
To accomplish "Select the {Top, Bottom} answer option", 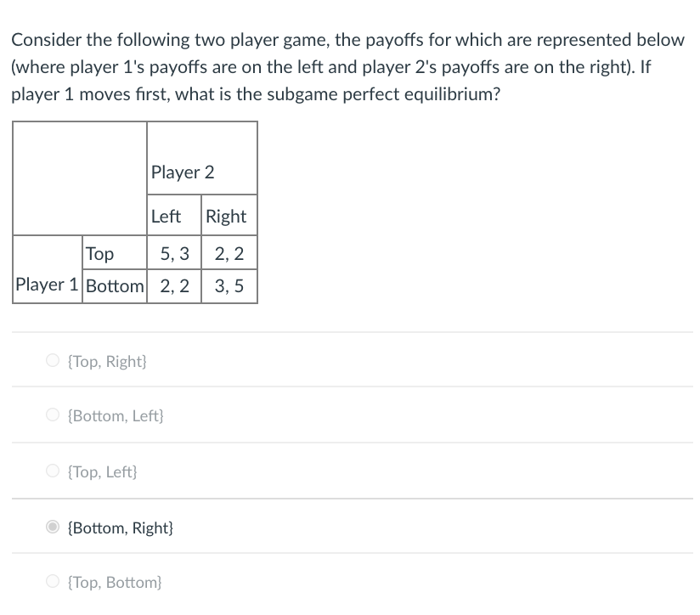I will tap(52, 582).
